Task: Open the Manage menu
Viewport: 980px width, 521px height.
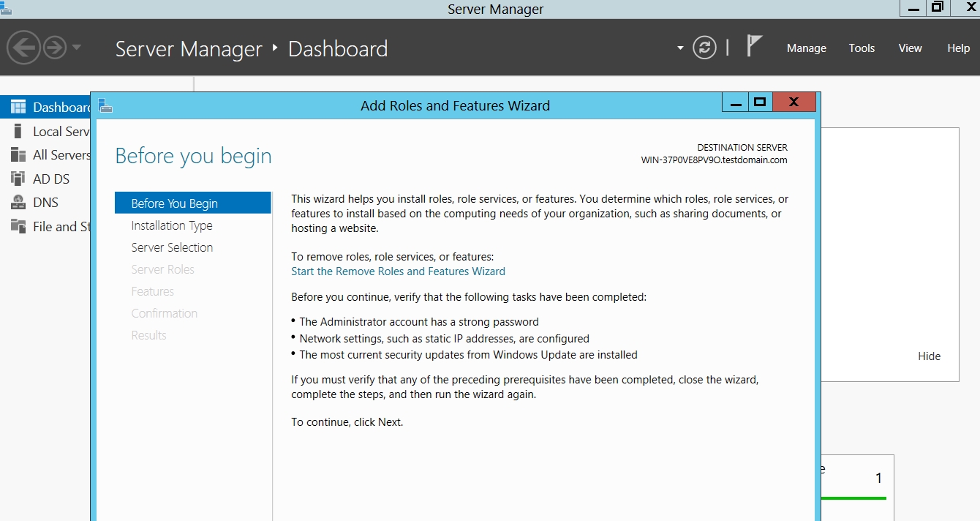Action: 806,48
